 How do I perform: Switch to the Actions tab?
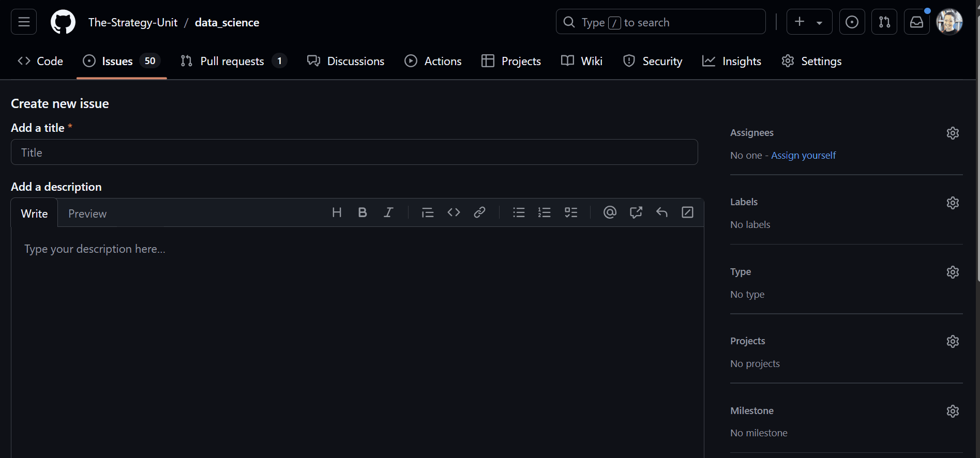point(433,61)
